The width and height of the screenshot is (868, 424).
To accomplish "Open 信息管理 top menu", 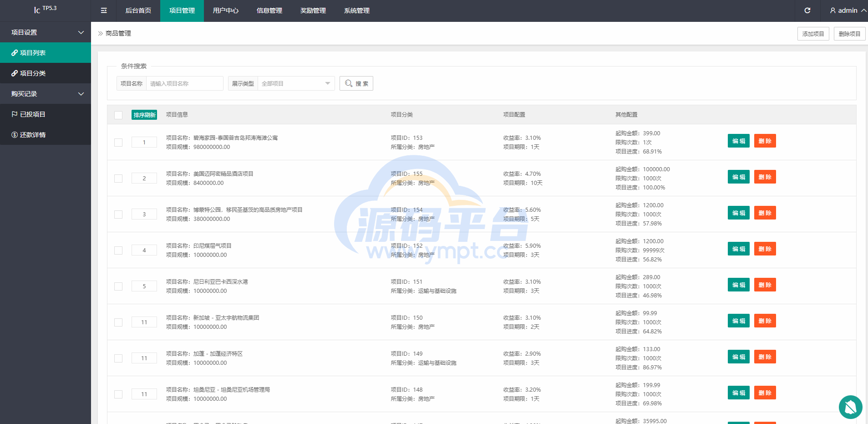I will tap(269, 10).
